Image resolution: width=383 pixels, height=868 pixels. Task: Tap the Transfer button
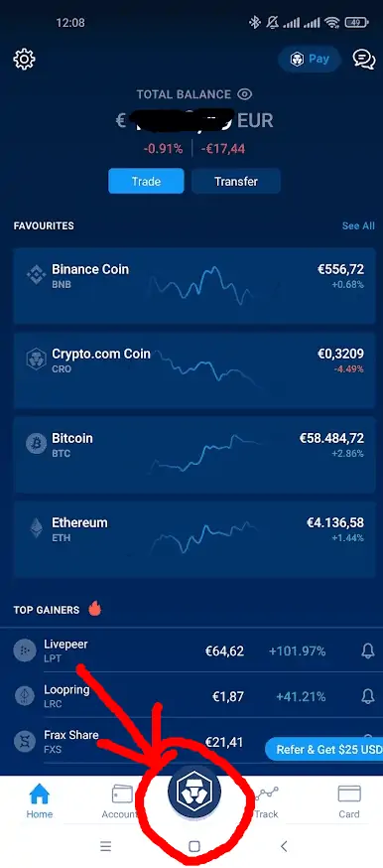pos(236,181)
